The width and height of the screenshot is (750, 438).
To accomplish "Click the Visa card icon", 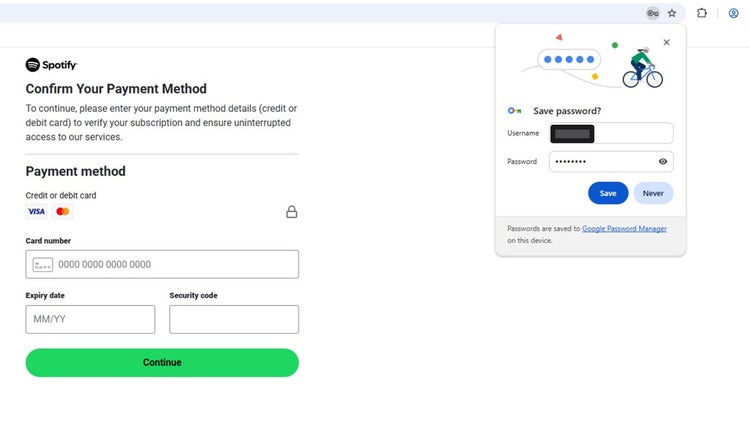I will 36,211.
